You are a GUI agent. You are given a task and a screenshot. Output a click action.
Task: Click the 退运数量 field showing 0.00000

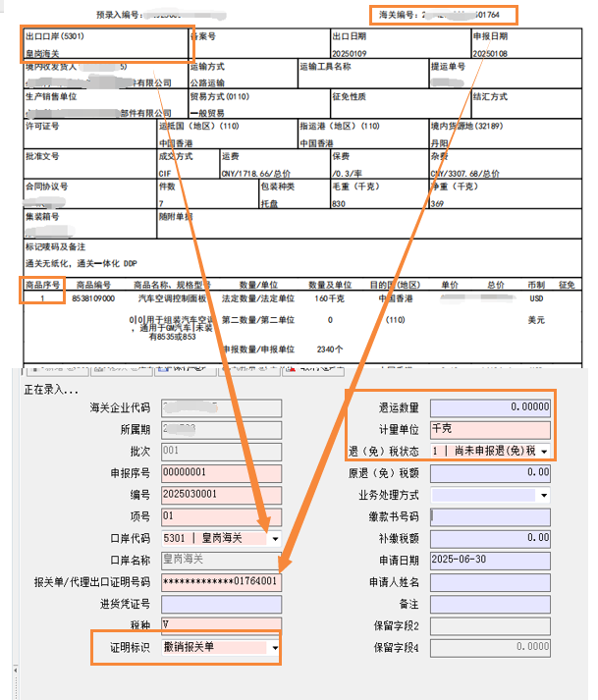[x=490, y=408]
